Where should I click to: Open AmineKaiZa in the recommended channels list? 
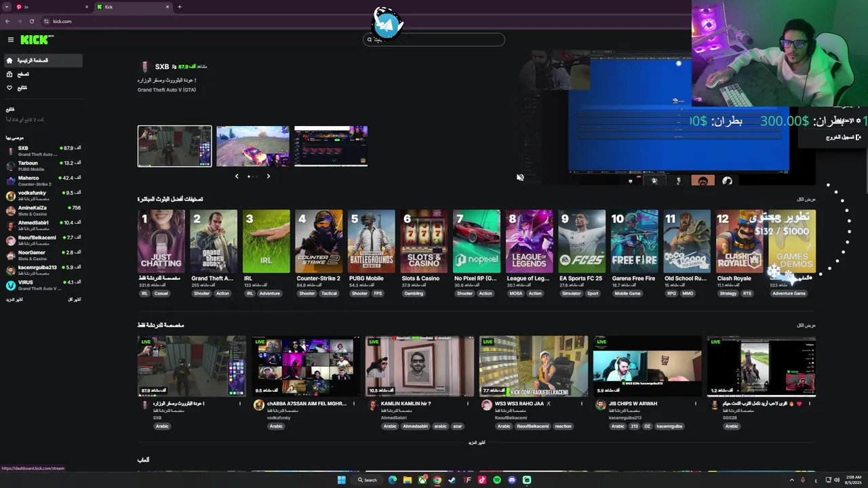(x=43, y=211)
